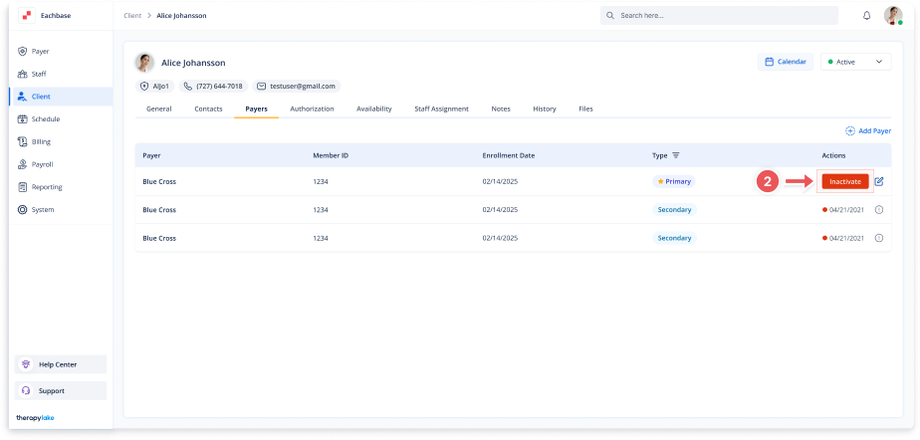Screen dimensions: 920x440
Task: Click the notification bell icon
Action: [866, 16]
